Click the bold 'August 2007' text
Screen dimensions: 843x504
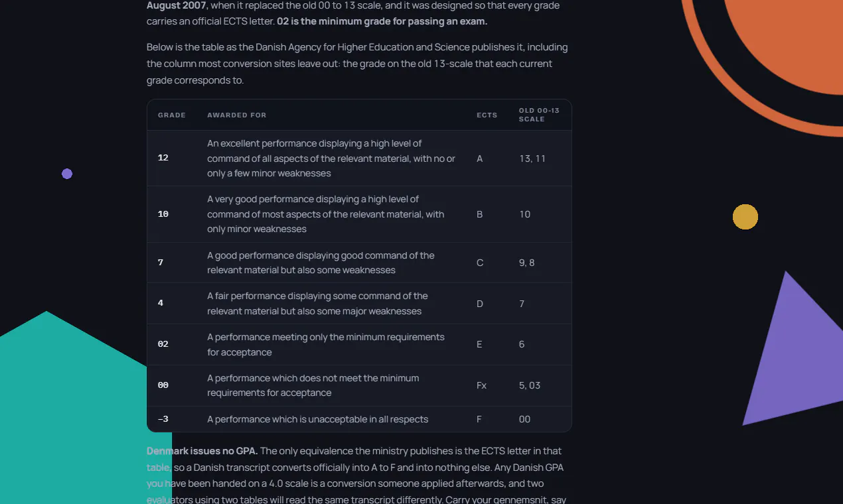177,5
